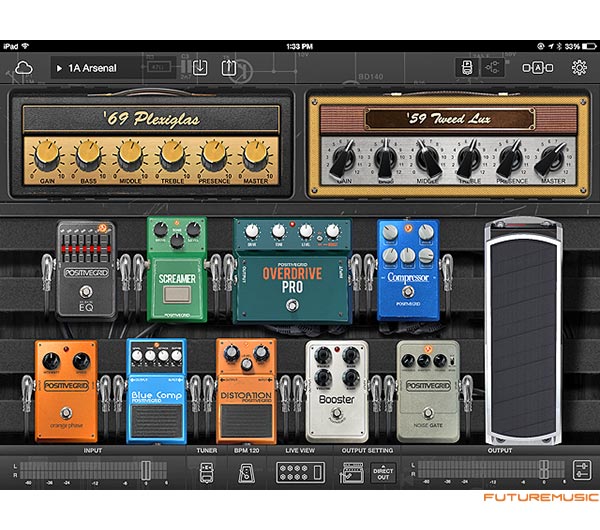The image size is (600, 530).
Task: Open the A/B scene compare icon
Action: tap(538, 68)
